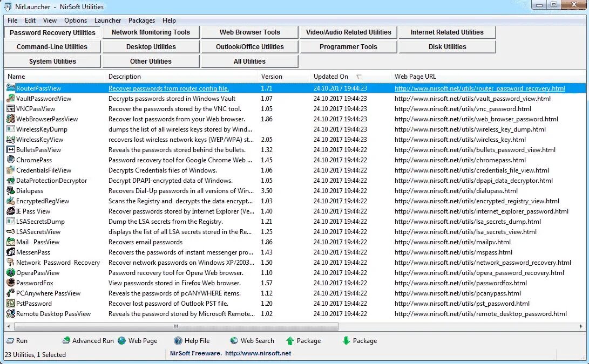Click the horizontal scrollbar thumb
Viewport: 589px width, 364px height.
coord(176,326)
